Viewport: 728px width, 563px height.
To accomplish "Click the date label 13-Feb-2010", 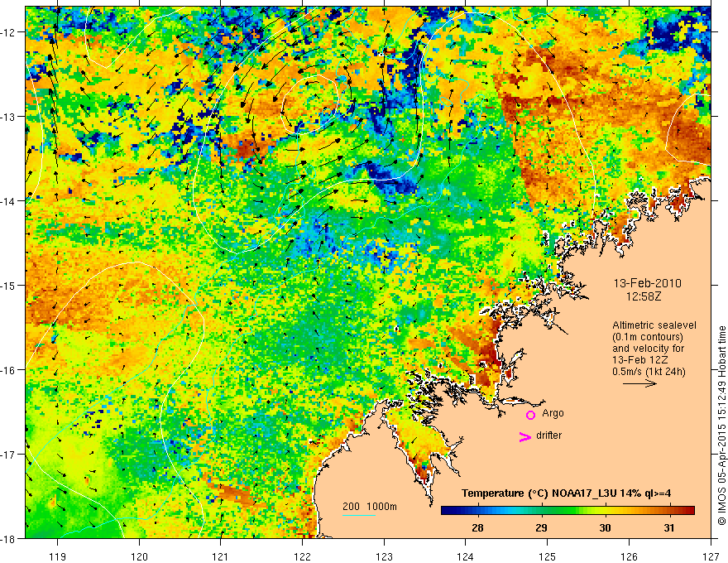I will (647, 283).
